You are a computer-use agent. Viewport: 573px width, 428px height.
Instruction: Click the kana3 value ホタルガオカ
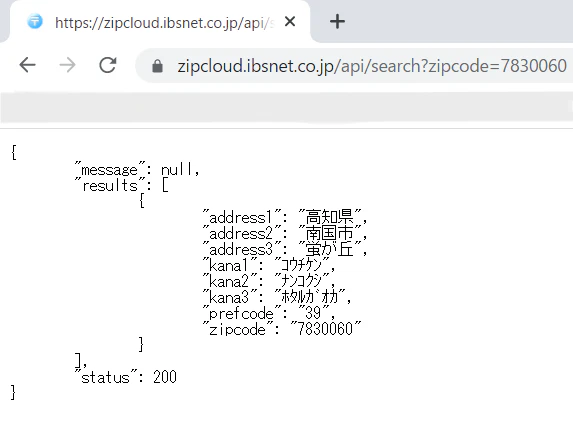[310, 297]
